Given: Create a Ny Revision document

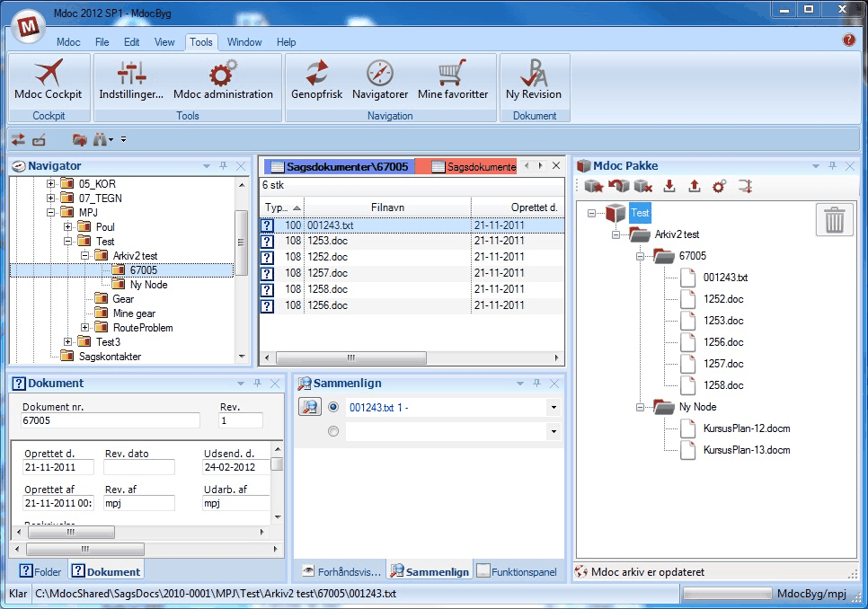Looking at the screenshot, I should coord(534,80).
